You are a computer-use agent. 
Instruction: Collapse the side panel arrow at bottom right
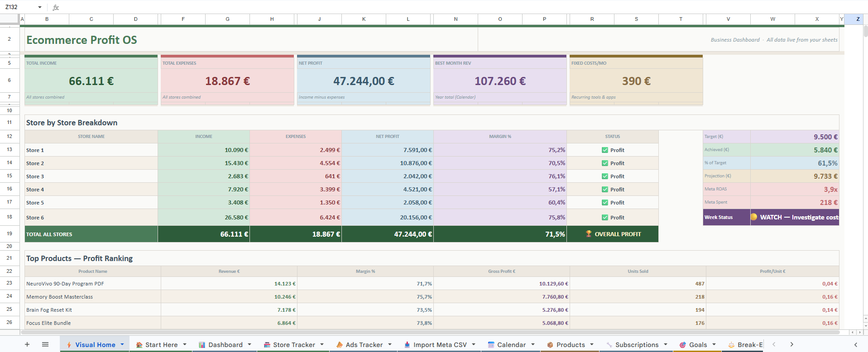856,344
